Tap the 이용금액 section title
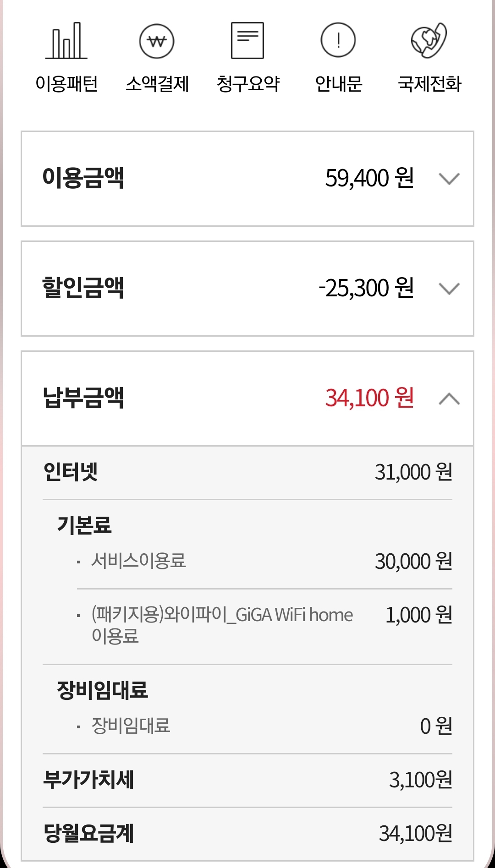The image size is (495, 868). (83, 178)
